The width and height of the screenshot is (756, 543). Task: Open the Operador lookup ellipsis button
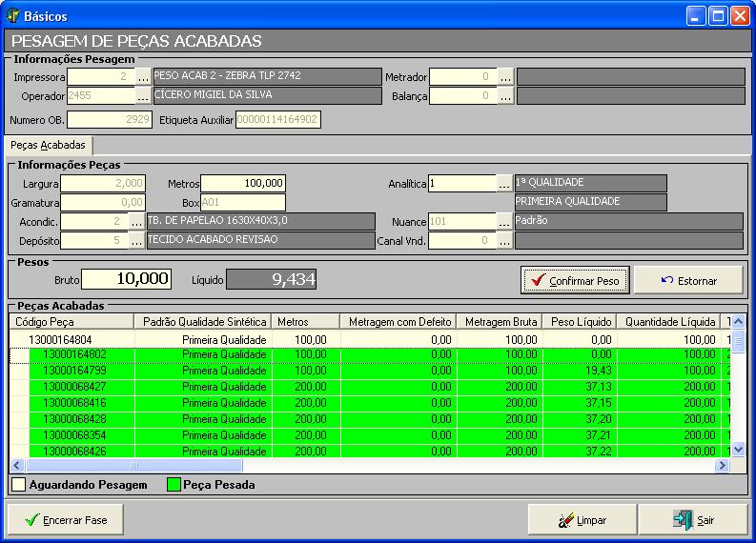(x=142, y=95)
